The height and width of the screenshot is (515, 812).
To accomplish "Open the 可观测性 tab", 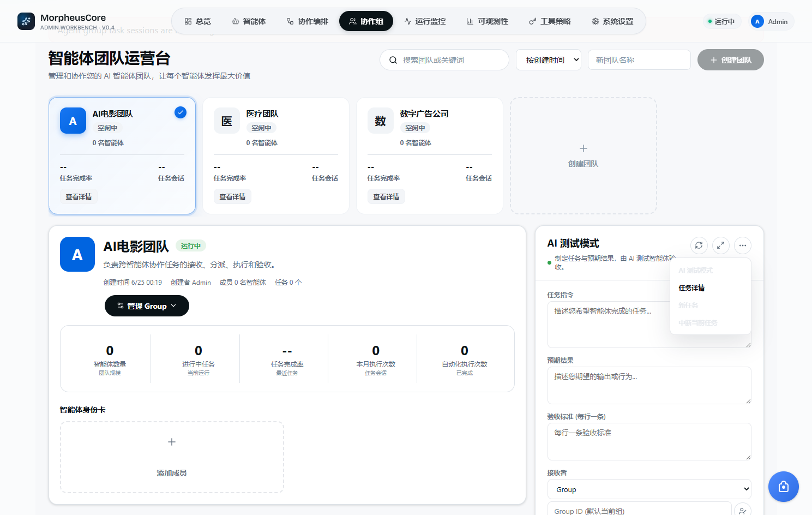I will pyautogui.click(x=487, y=21).
